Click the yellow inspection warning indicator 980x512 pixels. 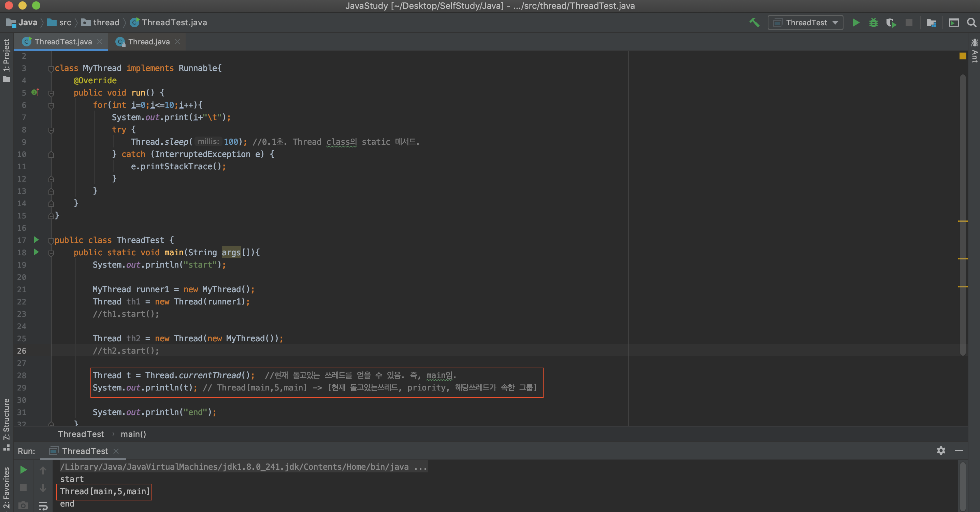pyautogui.click(x=963, y=56)
